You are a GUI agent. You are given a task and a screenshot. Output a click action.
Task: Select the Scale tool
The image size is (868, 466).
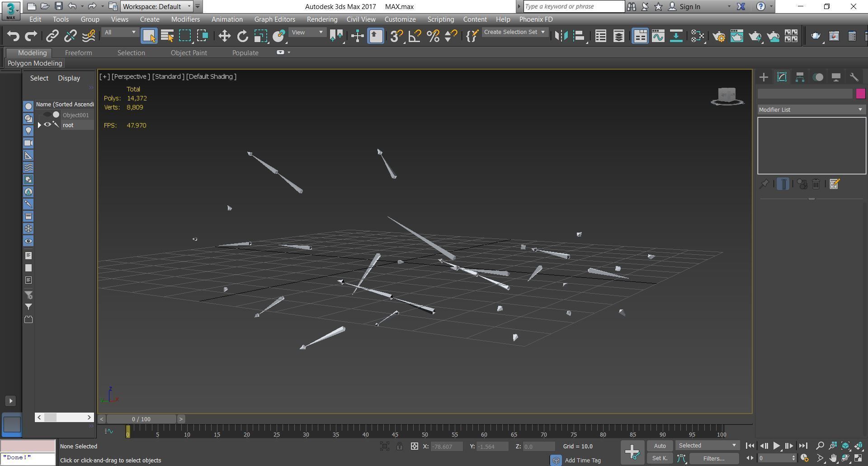point(261,36)
